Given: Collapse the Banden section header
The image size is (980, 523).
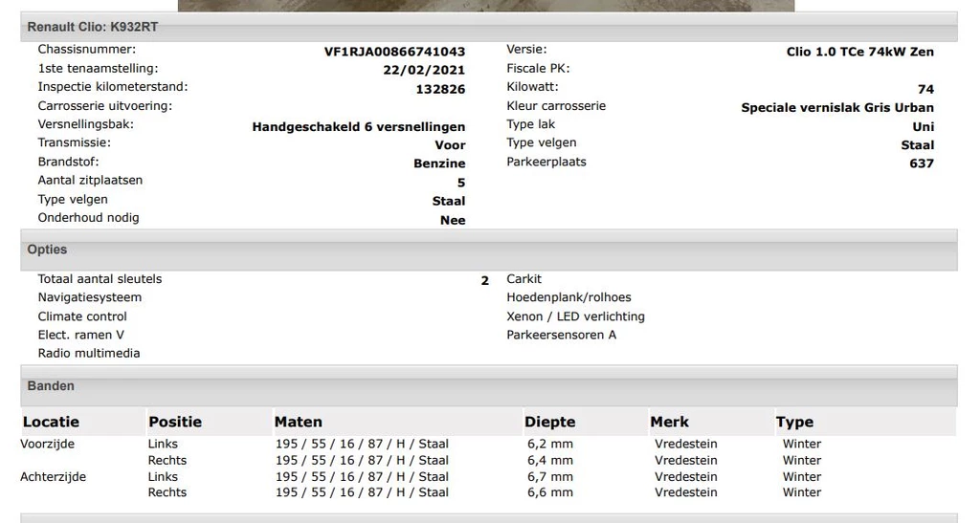Looking at the screenshot, I should coord(51,386).
